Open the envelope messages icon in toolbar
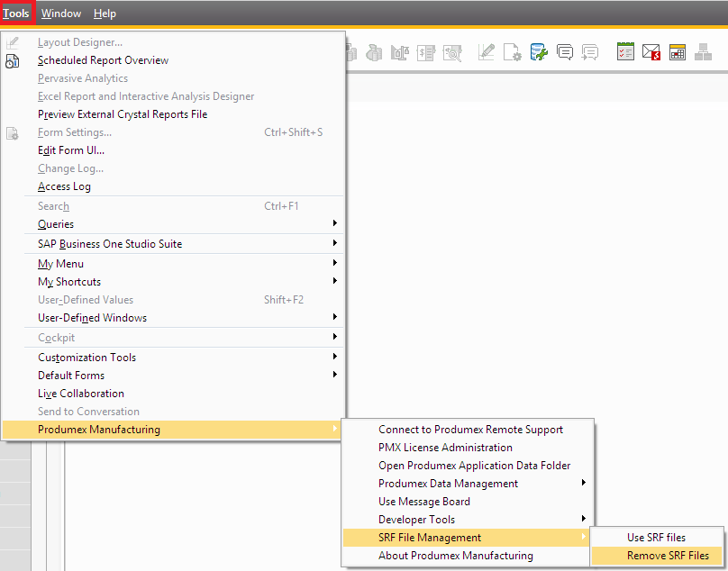Viewport: 728px width, 571px height. (x=651, y=52)
